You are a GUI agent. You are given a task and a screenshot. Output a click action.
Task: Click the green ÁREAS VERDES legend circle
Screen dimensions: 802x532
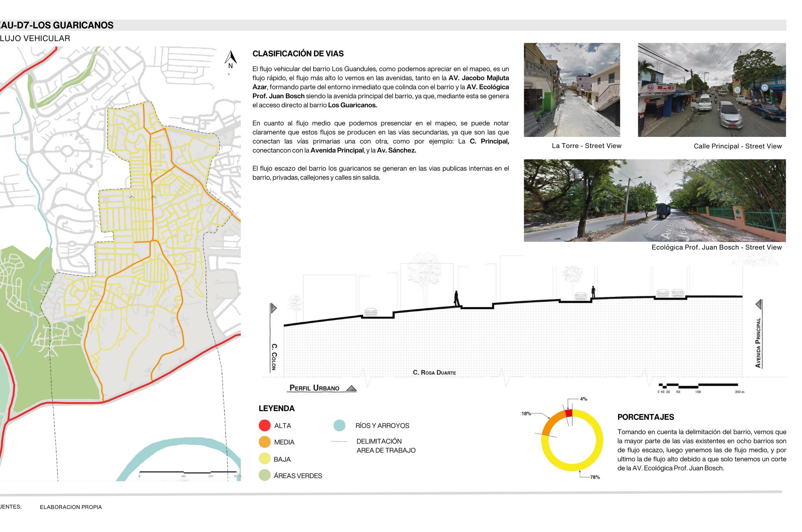265,475
